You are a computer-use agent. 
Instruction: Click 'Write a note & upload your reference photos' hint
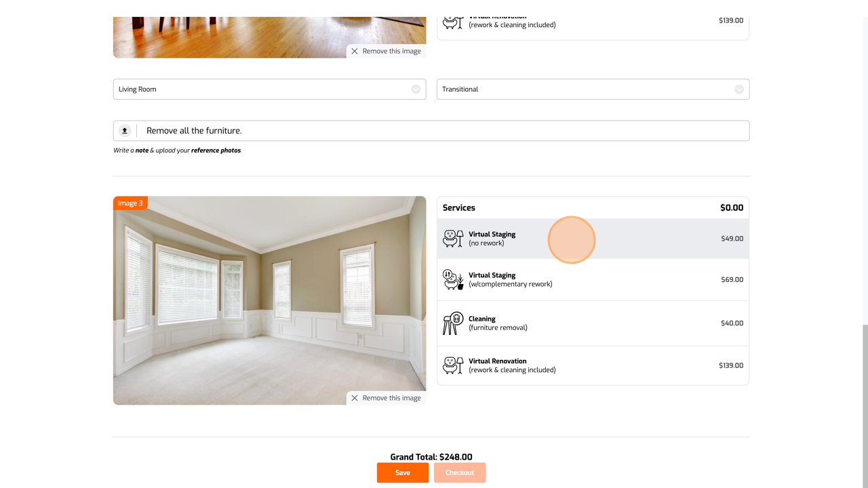[x=177, y=150]
